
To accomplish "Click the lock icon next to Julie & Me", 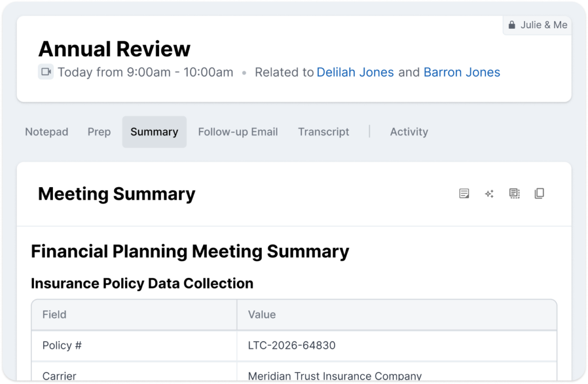I will (512, 25).
